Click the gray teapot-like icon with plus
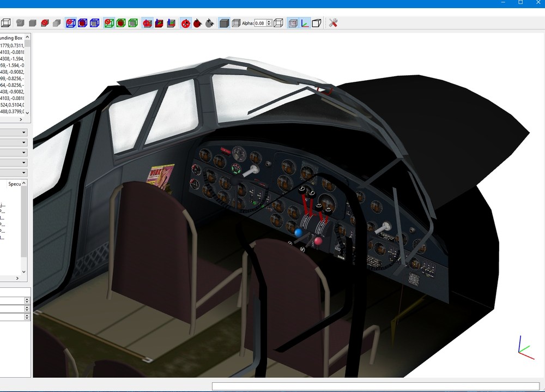 pyautogui.click(x=209, y=23)
